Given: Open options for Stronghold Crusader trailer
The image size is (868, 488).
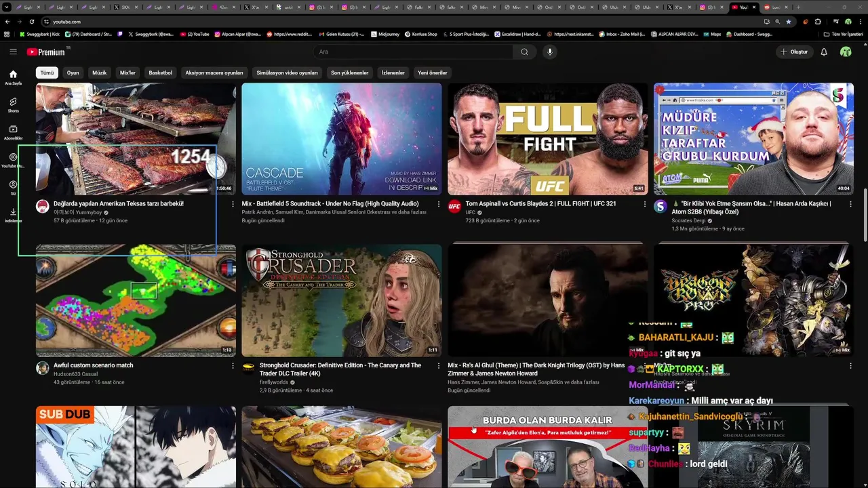Looking at the screenshot, I should click(439, 366).
